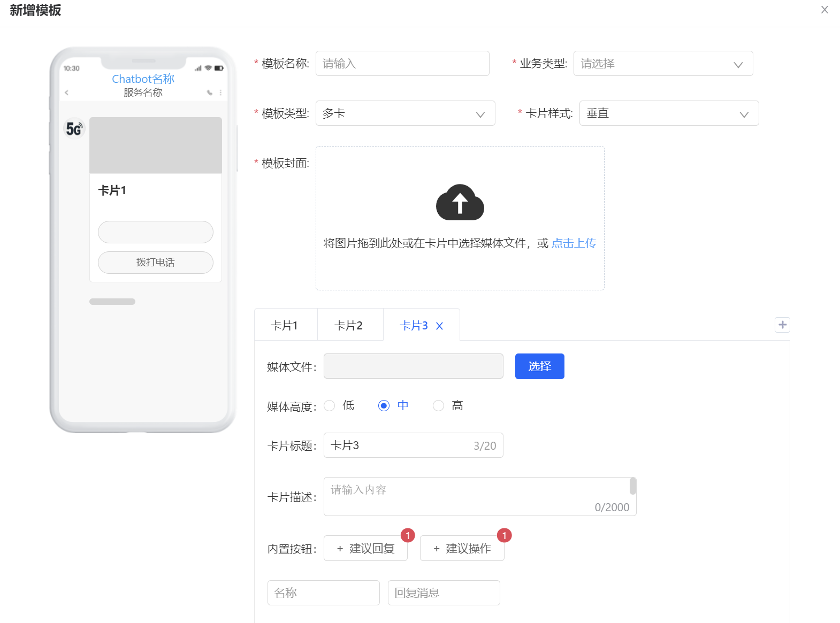This screenshot has height=623, width=840.
Task: Switch to the 卡片2 tab
Action: tap(349, 325)
